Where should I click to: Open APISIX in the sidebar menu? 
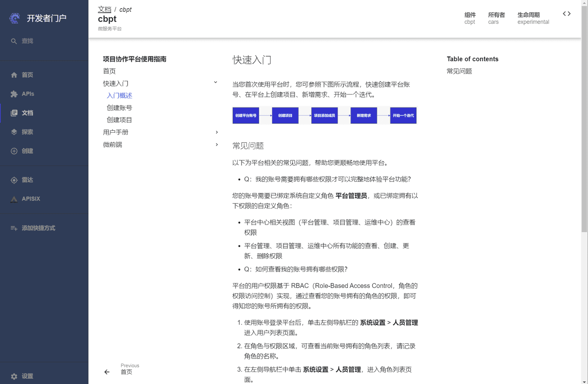click(x=44, y=199)
